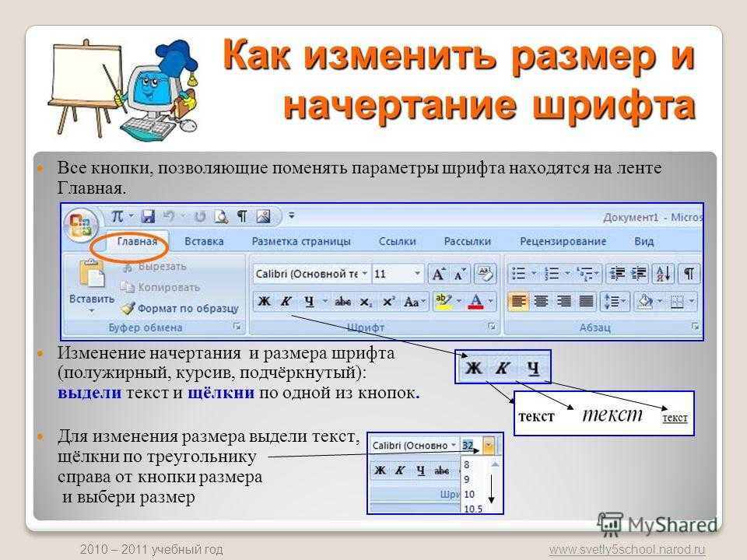Toggle Bold Ж in the lower size snippet
The width and height of the screenshot is (747, 560).
click(x=380, y=471)
